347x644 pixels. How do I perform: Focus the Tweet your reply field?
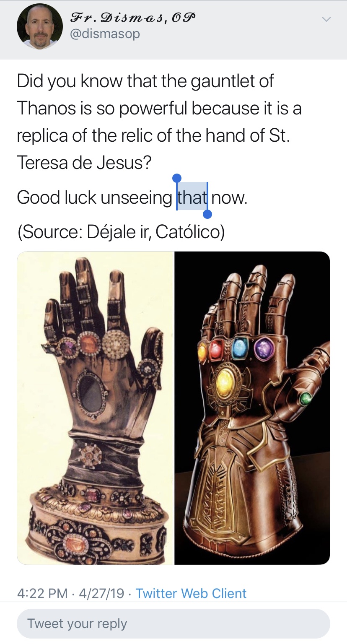pos(173,623)
